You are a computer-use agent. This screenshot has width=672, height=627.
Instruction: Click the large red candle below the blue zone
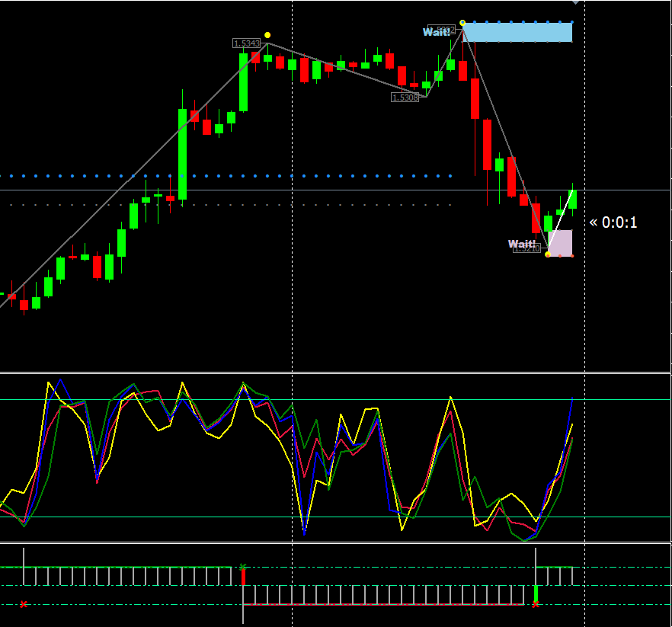(475, 98)
